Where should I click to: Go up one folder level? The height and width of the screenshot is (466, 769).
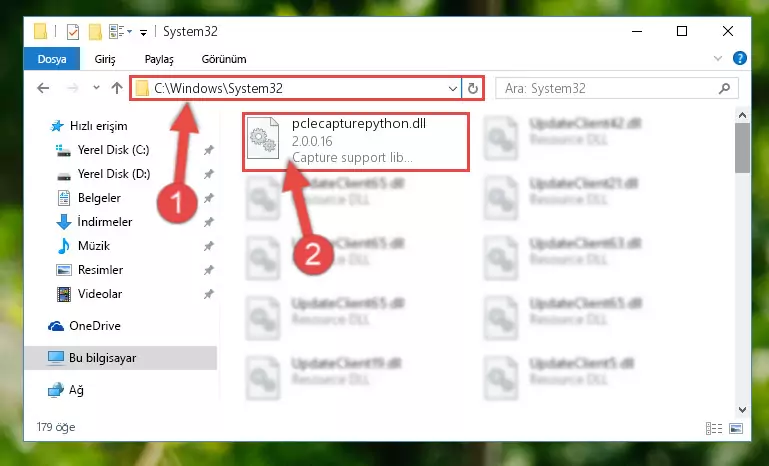coord(117,88)
